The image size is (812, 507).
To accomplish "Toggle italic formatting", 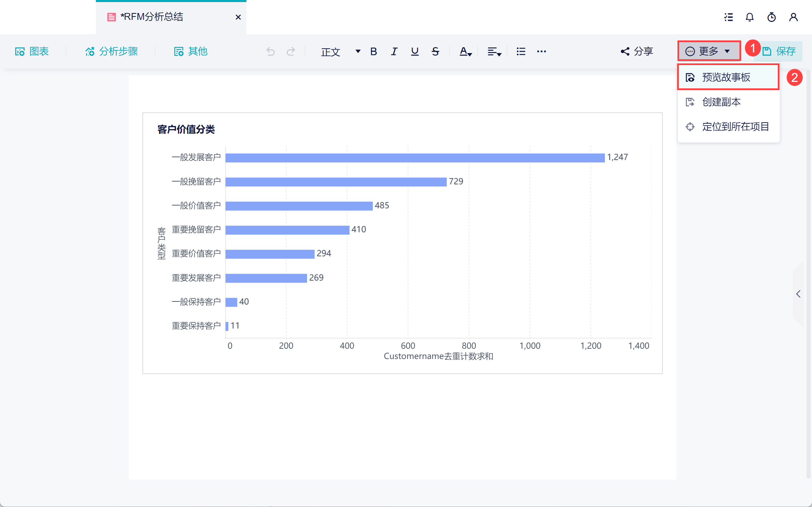I will pyautogui.click(x=394, y=51).
